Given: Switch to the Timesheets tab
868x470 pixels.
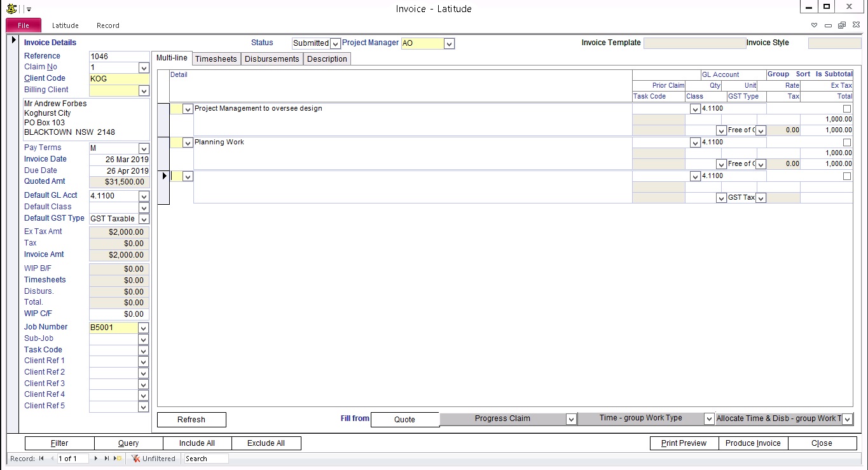Looking at the screenshot, I should click(216, 59).
